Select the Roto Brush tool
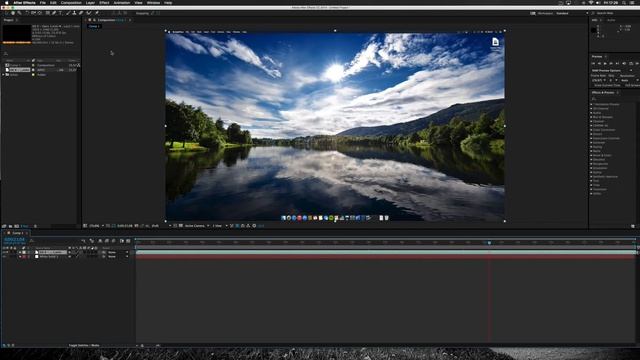 [x=89, y=13]
